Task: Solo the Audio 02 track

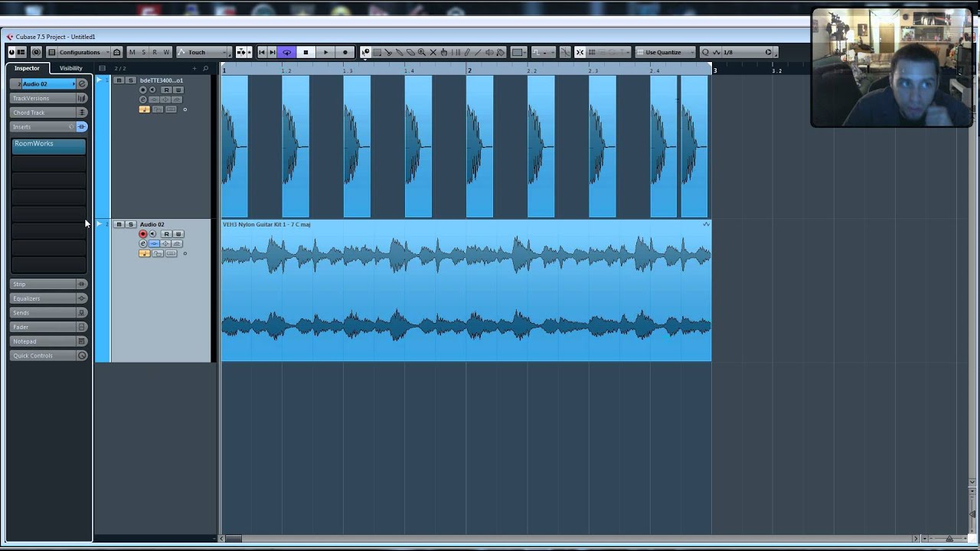Action: point(131,224)
